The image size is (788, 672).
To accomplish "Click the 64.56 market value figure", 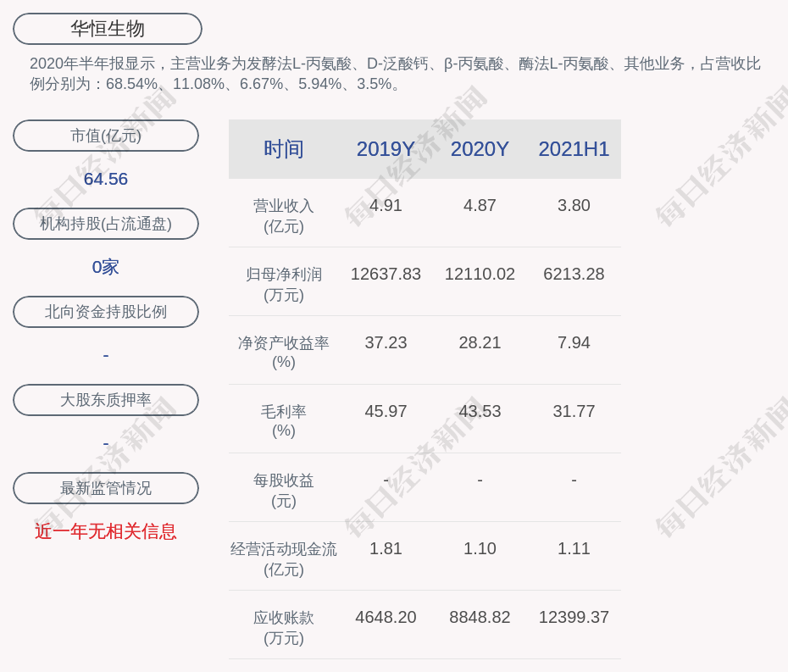I will (x=106, y=179).
